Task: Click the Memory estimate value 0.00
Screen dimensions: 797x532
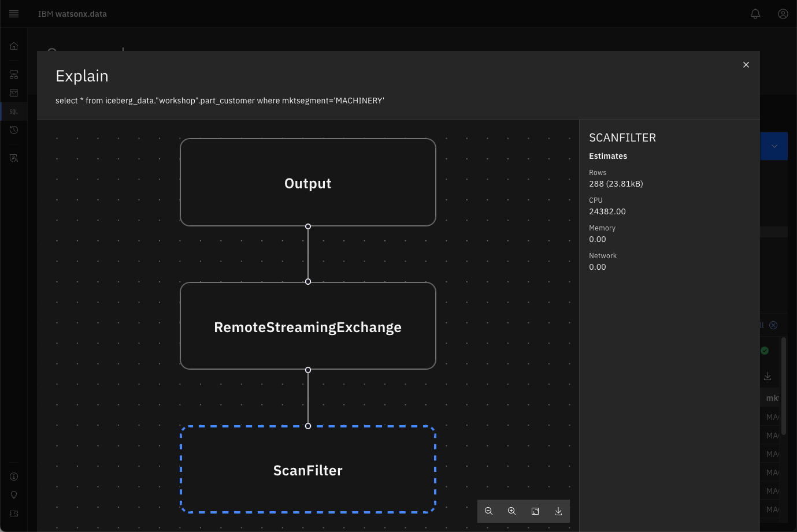Action: (598, 239)
